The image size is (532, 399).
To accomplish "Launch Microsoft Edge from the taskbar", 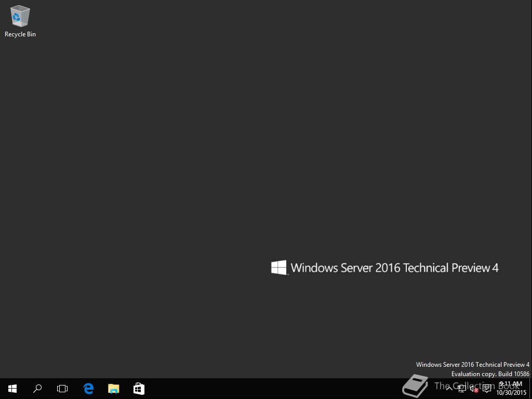I will pos(88,389).
